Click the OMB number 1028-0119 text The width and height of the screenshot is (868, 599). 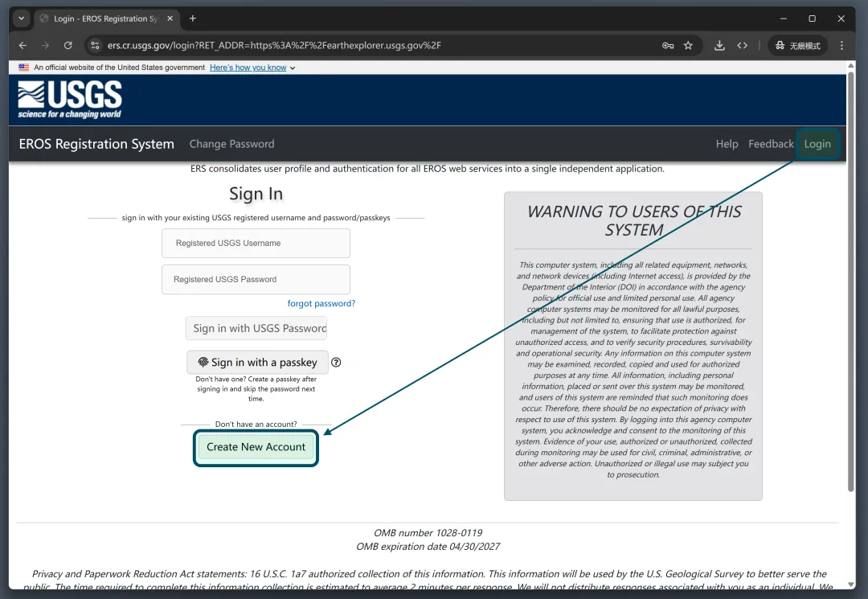(428, 532)
